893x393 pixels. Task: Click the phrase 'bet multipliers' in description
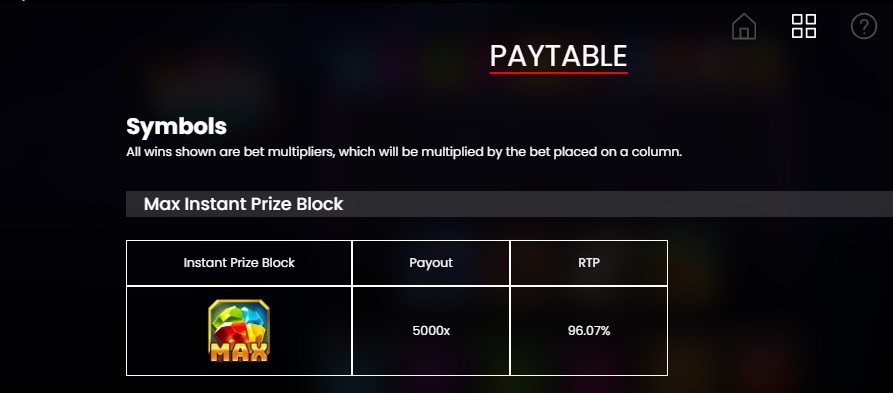289,152
